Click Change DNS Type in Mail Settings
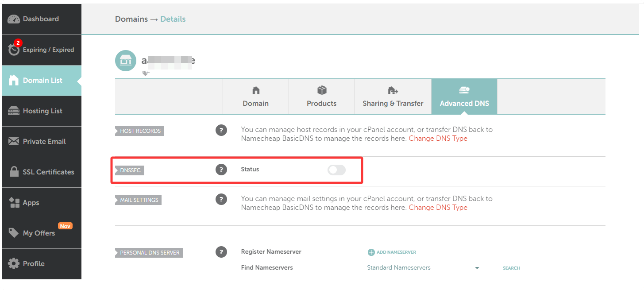Image resolution: width=644 pixels, height=290 pixels. click(x=438, y=207)
